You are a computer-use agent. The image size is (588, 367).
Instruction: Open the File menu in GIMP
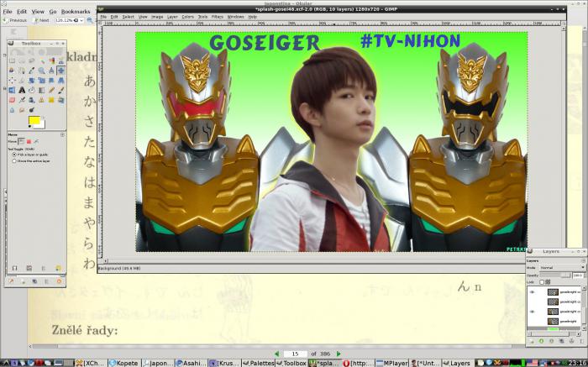pyautogui.click(x=103, y=17)
